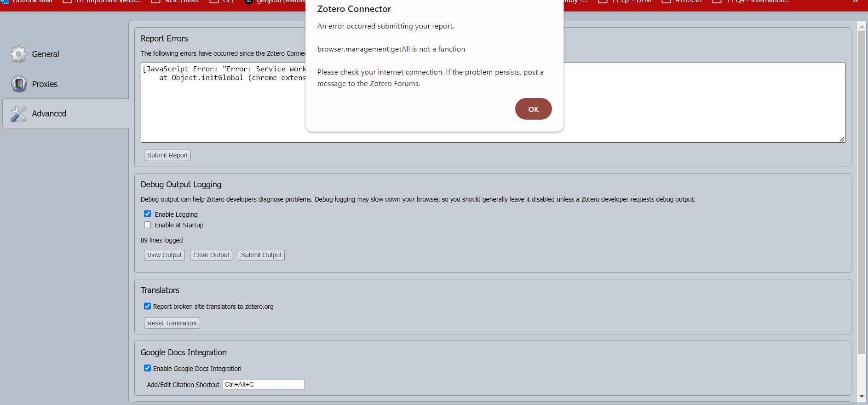Click the vertical scrollbar thumb
This screenshot has height=405, width=868.
point(862,192)
